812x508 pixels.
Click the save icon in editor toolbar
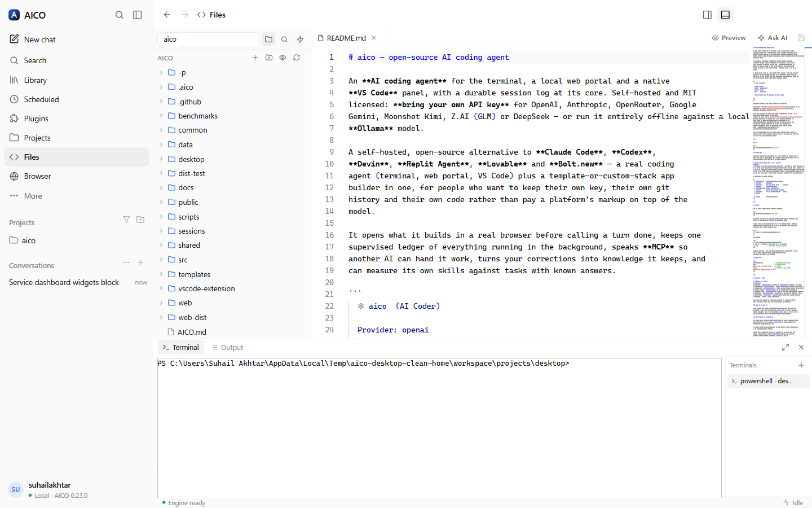click(x=801, y=38)
